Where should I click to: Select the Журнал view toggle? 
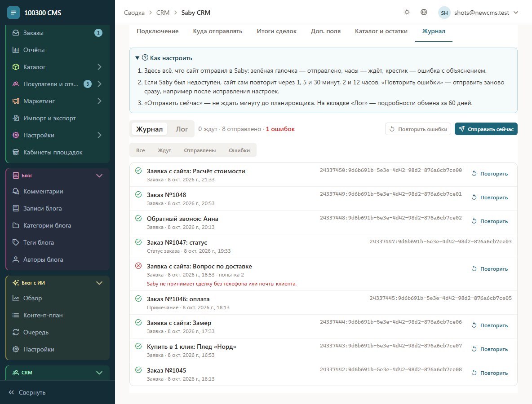(149, 129)
